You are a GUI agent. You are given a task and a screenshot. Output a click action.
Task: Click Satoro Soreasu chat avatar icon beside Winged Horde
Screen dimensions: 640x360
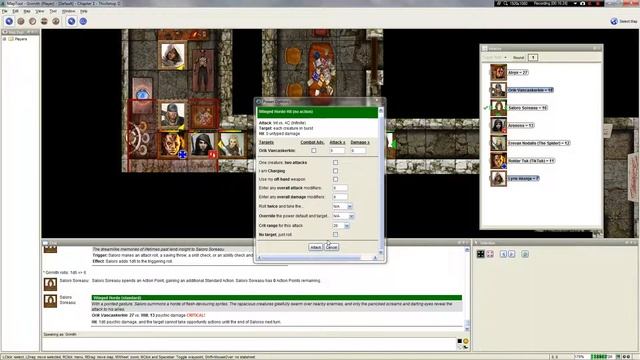[x=51, y=301]
